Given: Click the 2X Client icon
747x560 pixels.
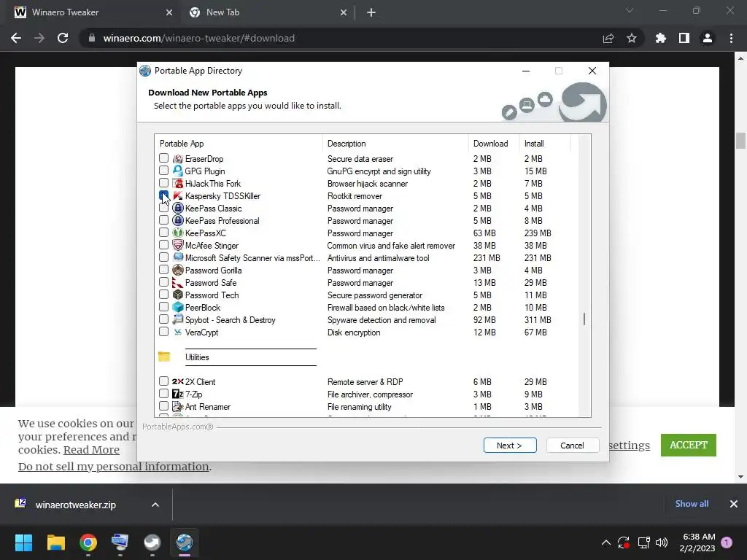Looking at the screenshot, I should [178, 381].
